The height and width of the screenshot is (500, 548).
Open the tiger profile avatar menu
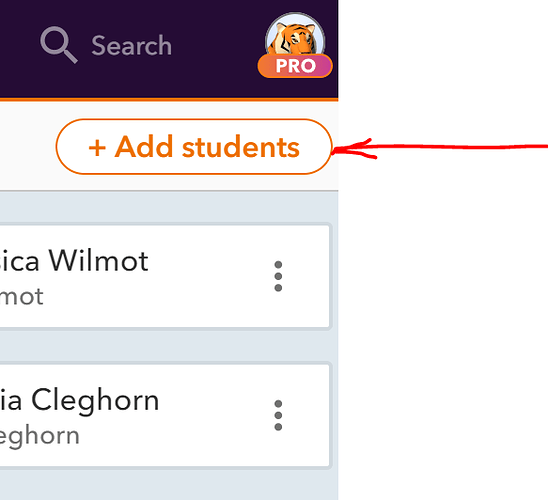295,35
